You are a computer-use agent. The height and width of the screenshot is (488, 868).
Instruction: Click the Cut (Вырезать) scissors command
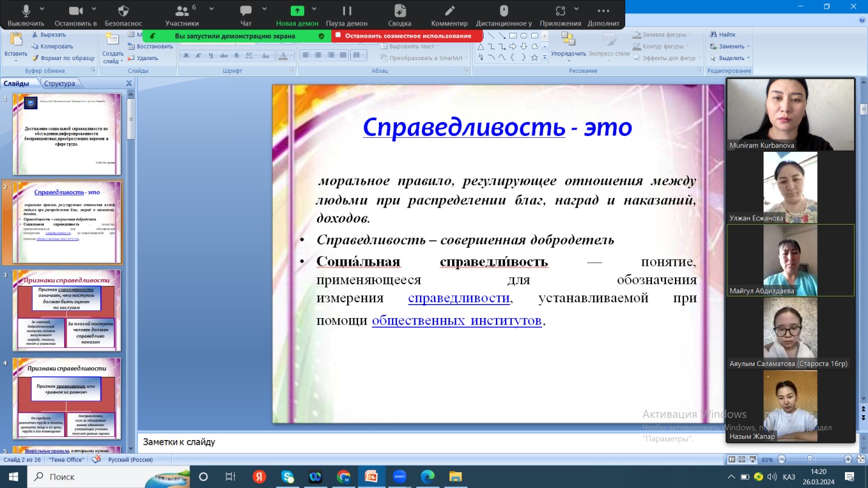pyautogui.click(x=49, y=35)
